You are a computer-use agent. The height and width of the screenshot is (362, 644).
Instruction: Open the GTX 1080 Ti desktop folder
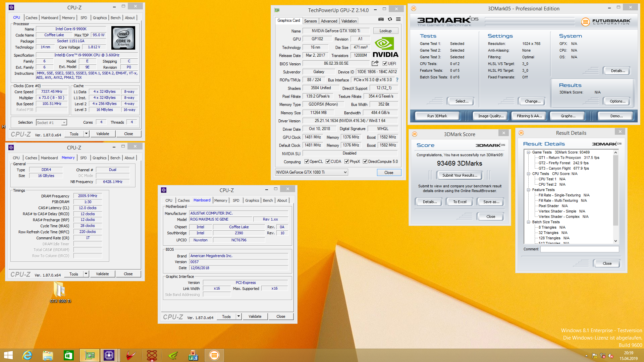click(x=60, y=292)
